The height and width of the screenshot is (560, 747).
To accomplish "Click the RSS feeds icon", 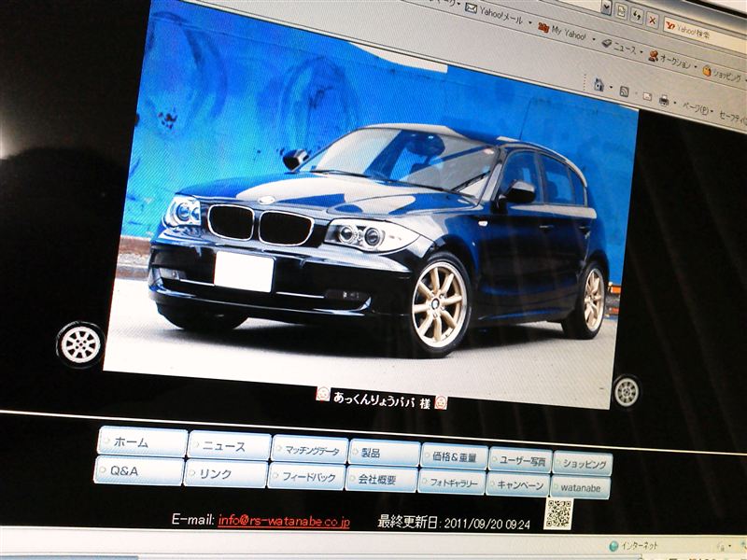I will pos(624,91).
